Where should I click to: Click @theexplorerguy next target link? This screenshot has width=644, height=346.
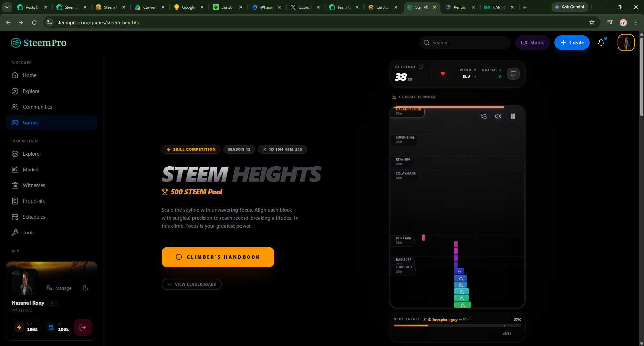(442, 320)
